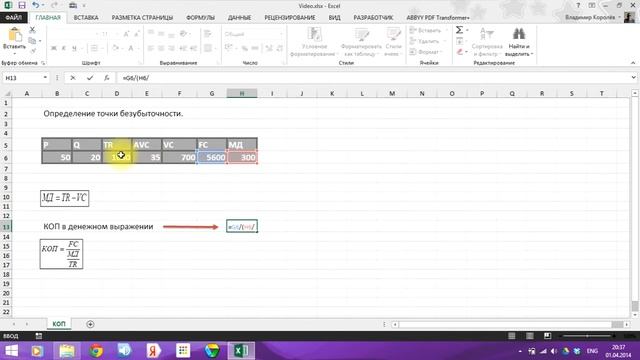Switch to the РЕЦЕНЗИРОВАНИЕ tab
Image resolution: width=640 pixels, height=360 pixels.
coord(290,18)
